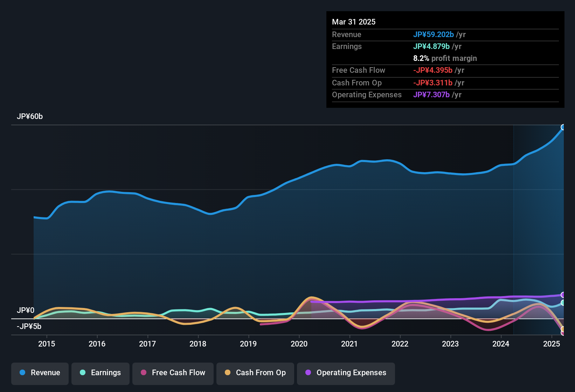Open details for the Earnings tooltip row
The image size is (575, 392).
(x=347, y=46)
